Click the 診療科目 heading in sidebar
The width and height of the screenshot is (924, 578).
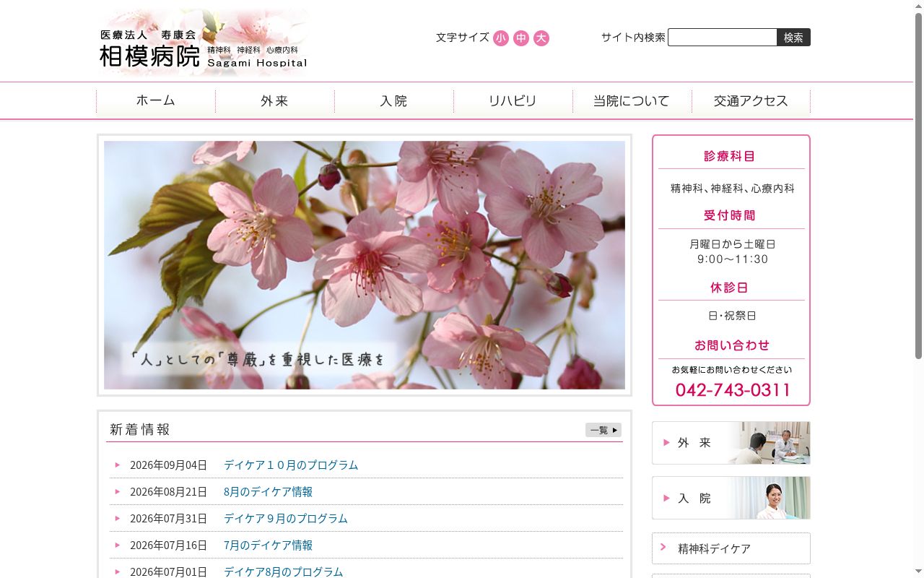click(730, 156)
